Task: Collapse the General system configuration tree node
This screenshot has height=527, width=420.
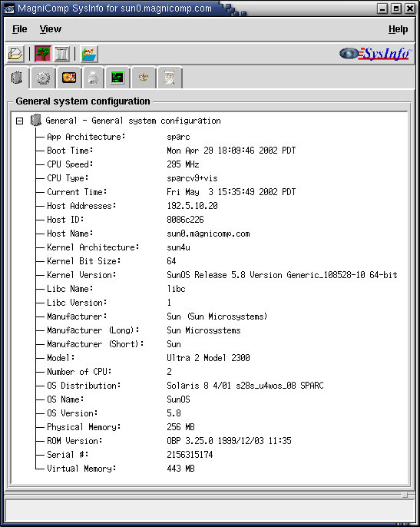Action: tap(19, 121)
